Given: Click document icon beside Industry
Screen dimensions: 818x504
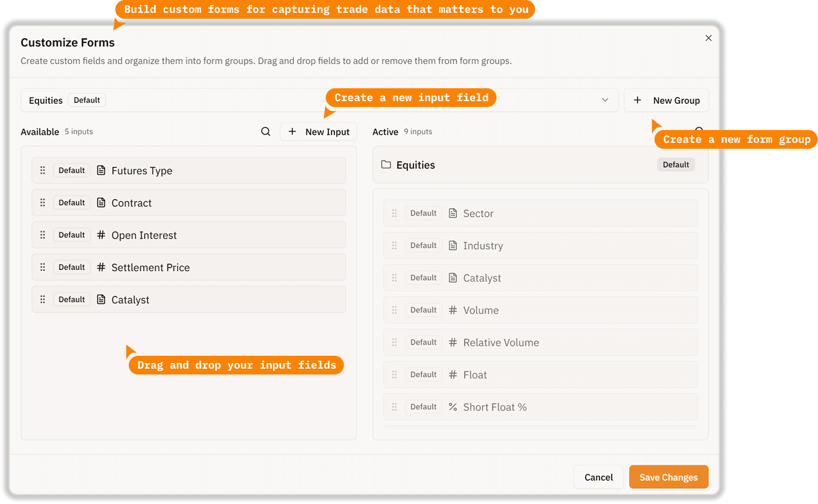Looking at the screenshot, I should [453, 246].
